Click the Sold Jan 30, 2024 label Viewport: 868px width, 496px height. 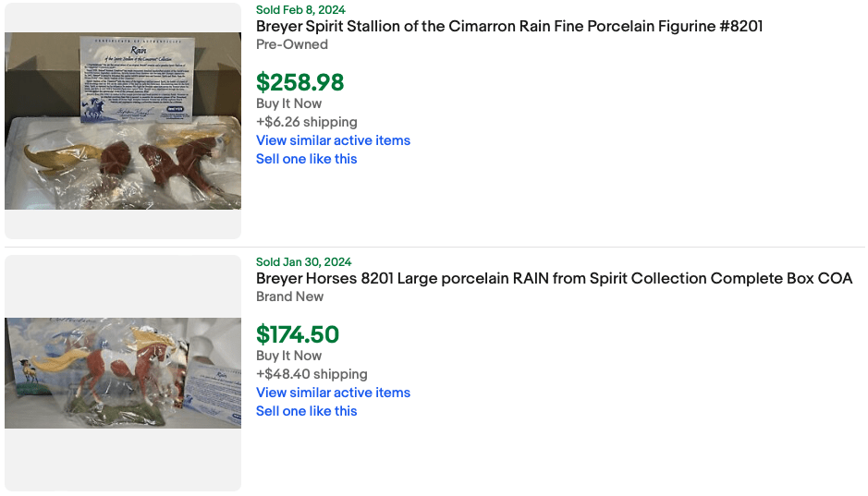[303, 262]
